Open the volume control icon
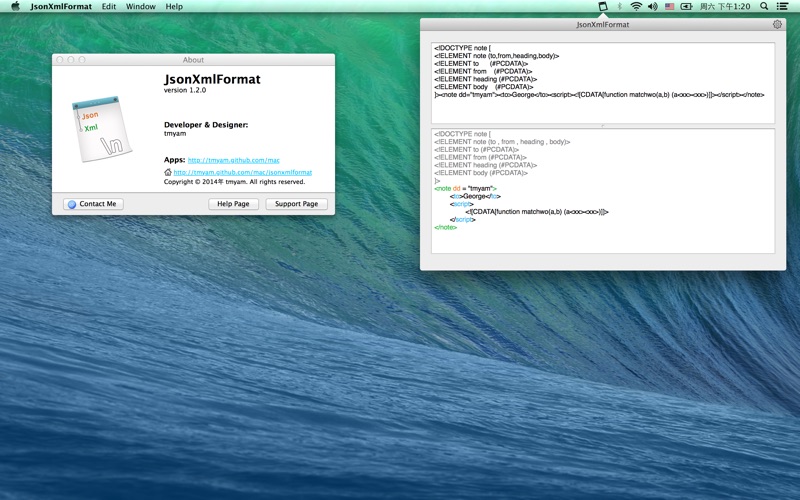The width and height of the screenshot is (800, 500). 653,6
